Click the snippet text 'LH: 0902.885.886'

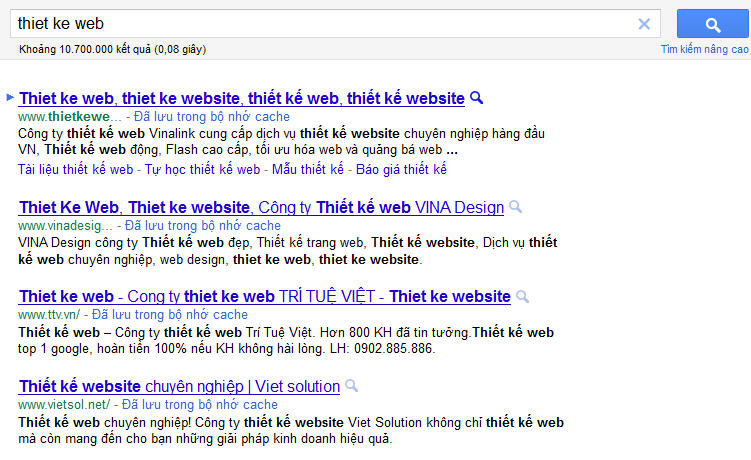click(382, 348)
